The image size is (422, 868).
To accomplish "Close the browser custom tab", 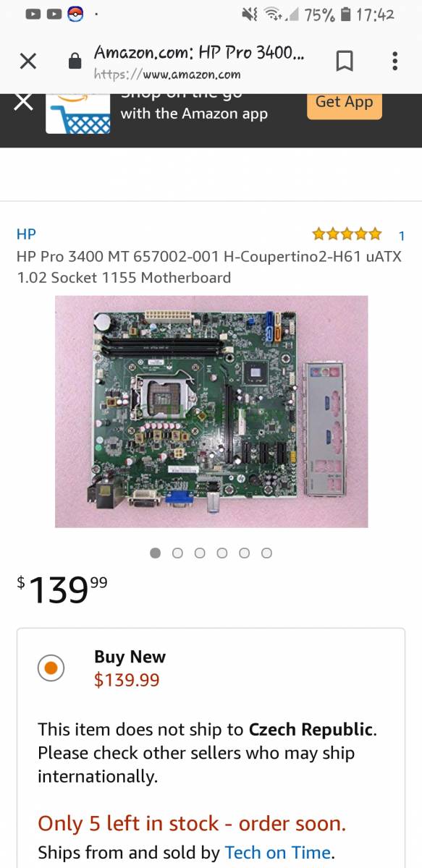I will tap(28, 61).
